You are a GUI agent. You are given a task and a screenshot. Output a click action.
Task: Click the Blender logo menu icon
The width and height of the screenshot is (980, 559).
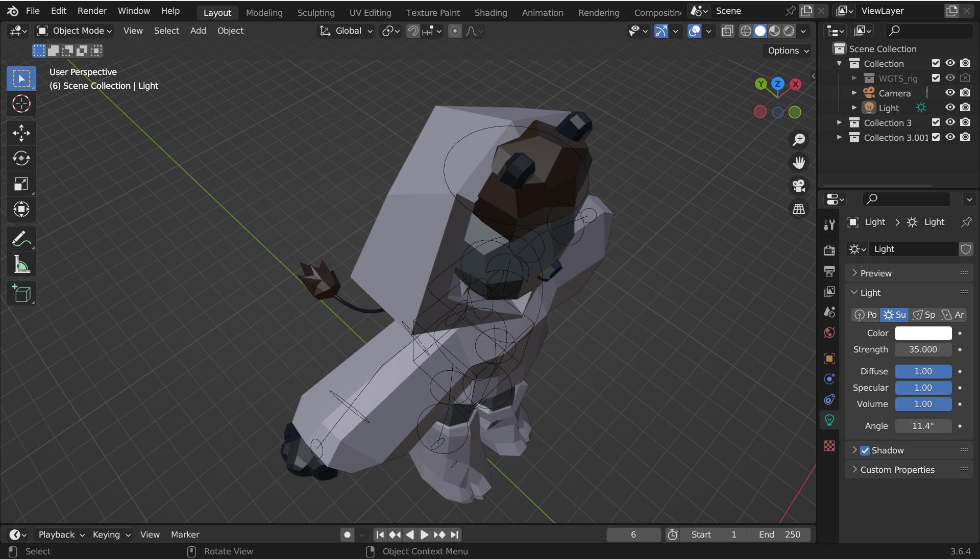pyautogui.click(x=13, y=11)
